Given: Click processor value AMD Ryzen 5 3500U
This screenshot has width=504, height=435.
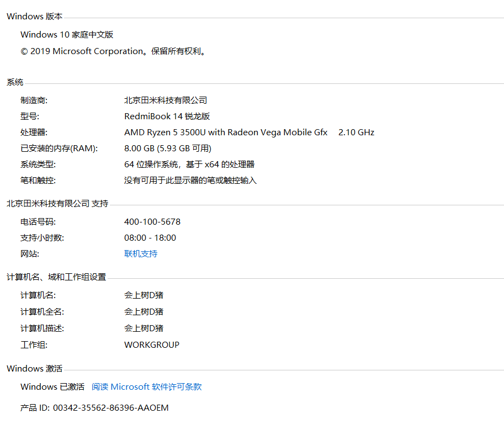Looking at the screenshot, I should pyautogui.click(x=226, y=132).
